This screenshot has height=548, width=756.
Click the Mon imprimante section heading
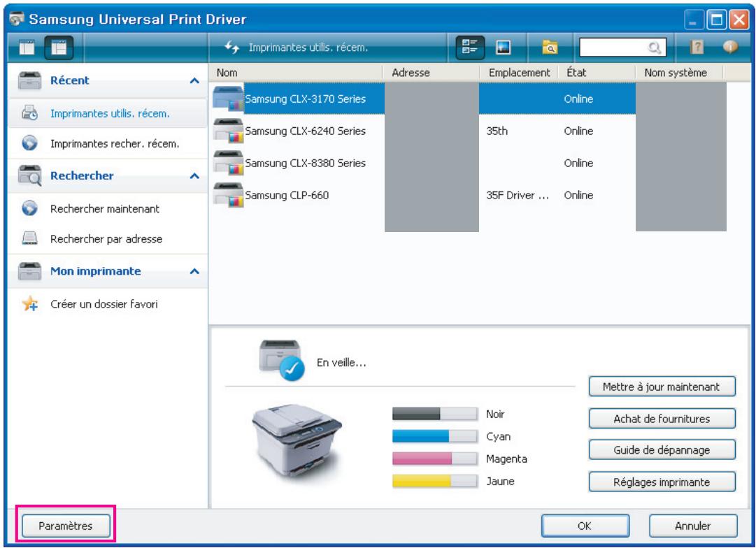[x=96, y=271]
